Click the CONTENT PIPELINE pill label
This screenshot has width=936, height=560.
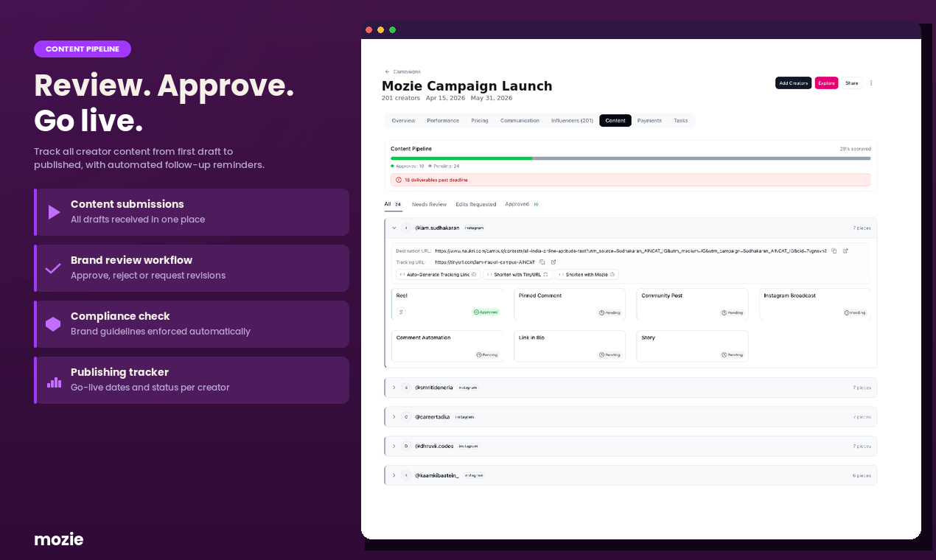click(83, 49)
